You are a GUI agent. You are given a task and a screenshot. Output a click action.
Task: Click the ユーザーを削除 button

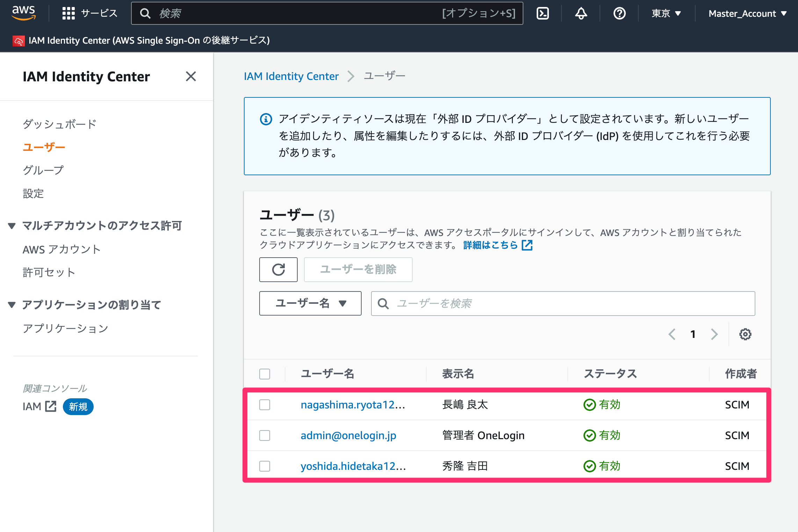[x=358, y=269]
